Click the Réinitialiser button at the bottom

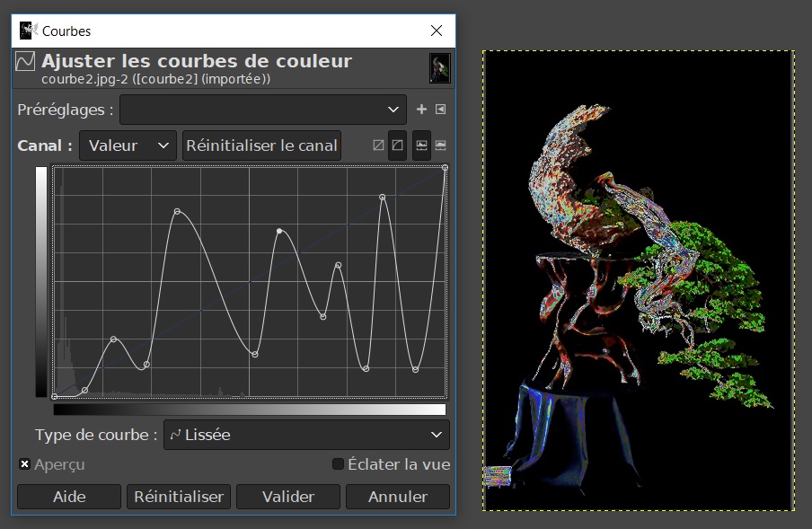[179, 497]
